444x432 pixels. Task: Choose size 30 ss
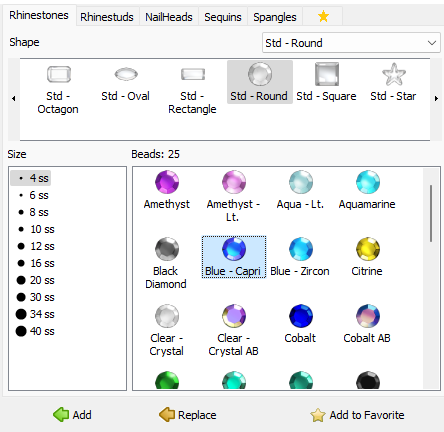[36, 297]
